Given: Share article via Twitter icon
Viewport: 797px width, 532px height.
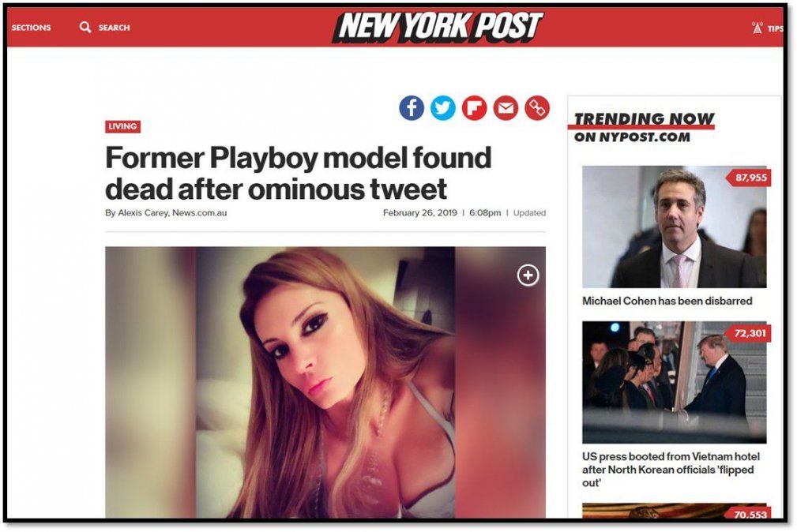Looking at the screenshot, I should (x=442, y=108).
